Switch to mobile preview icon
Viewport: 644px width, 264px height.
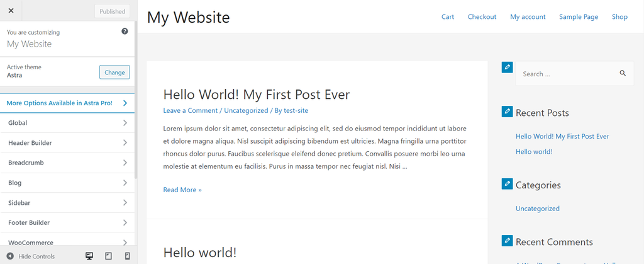[127, 256]
